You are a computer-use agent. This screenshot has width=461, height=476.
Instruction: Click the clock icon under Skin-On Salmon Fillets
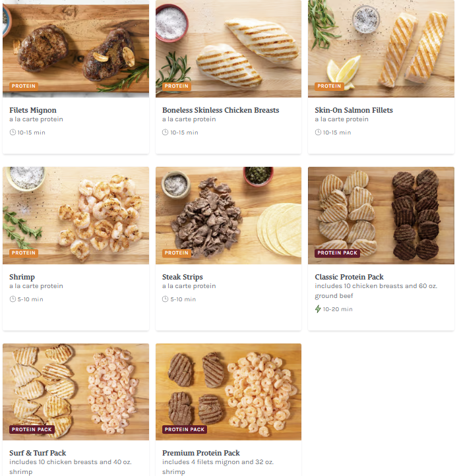coord(318,133)
